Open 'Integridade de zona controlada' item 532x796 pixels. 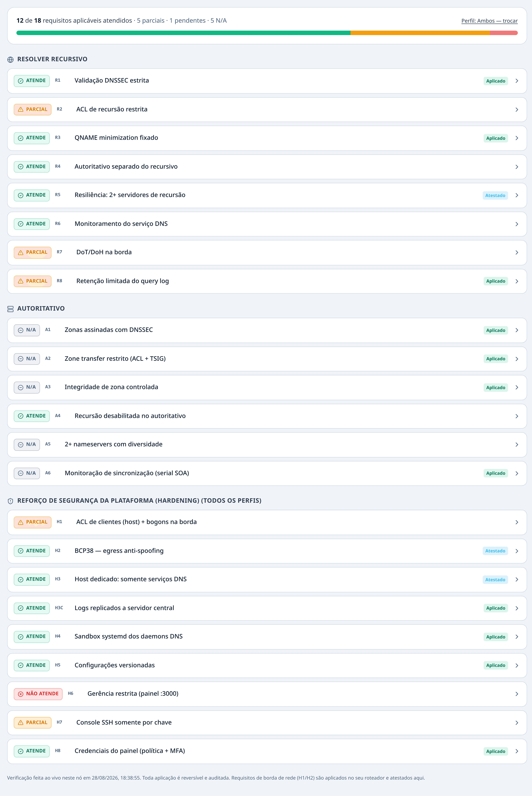267,387
